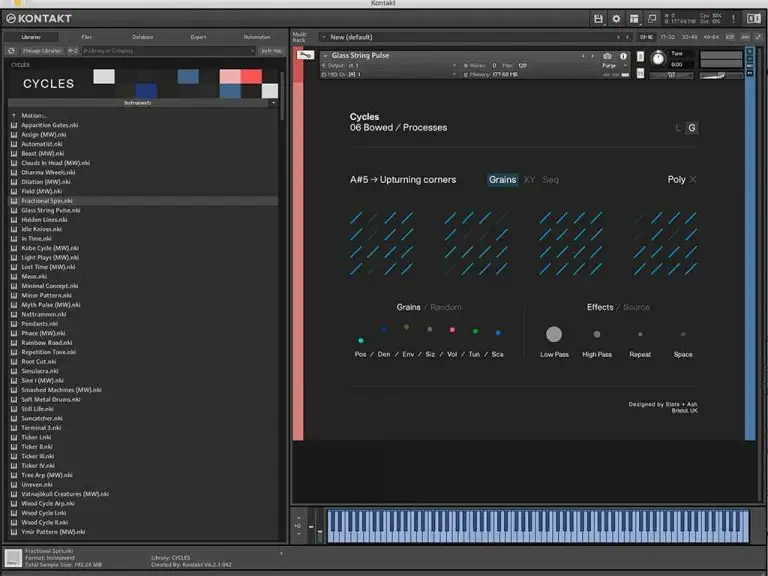Viewport: 768px width, 576px height.
Task: Open the Instruments dropdown arrow in CYCLES
Action: (x=273, y=103)
